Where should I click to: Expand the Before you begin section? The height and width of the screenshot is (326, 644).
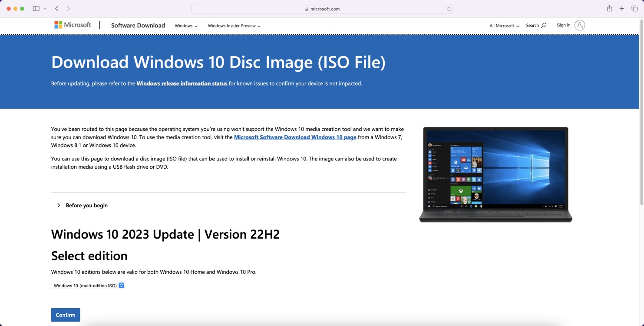[83, 205]
